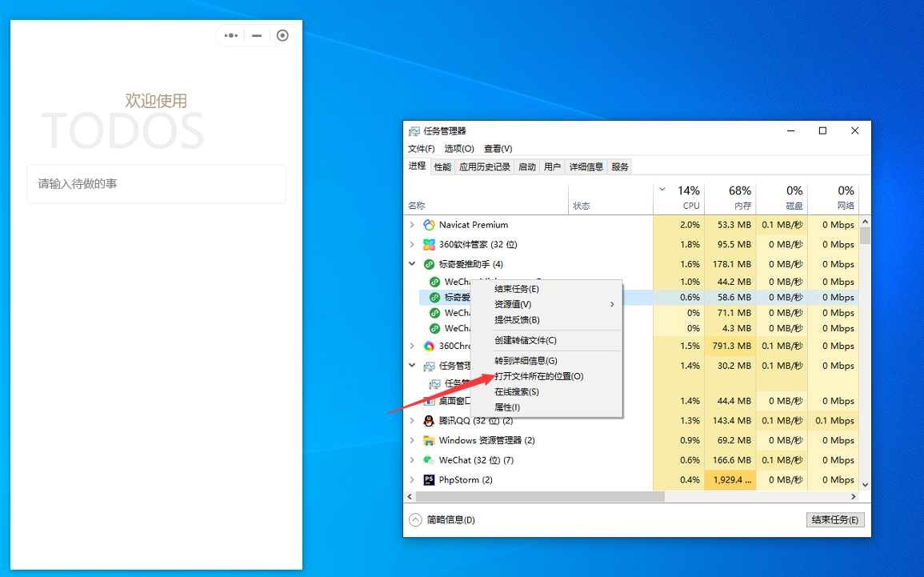Switch to the 应用历史记录 tab
924x577 pixels.
[484, 166]
